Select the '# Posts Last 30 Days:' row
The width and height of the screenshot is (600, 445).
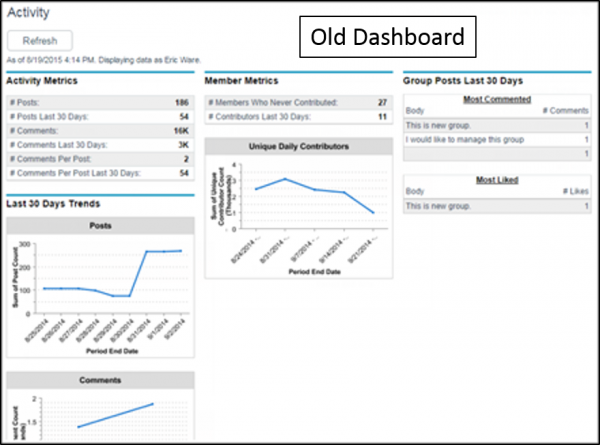point(100,117)
